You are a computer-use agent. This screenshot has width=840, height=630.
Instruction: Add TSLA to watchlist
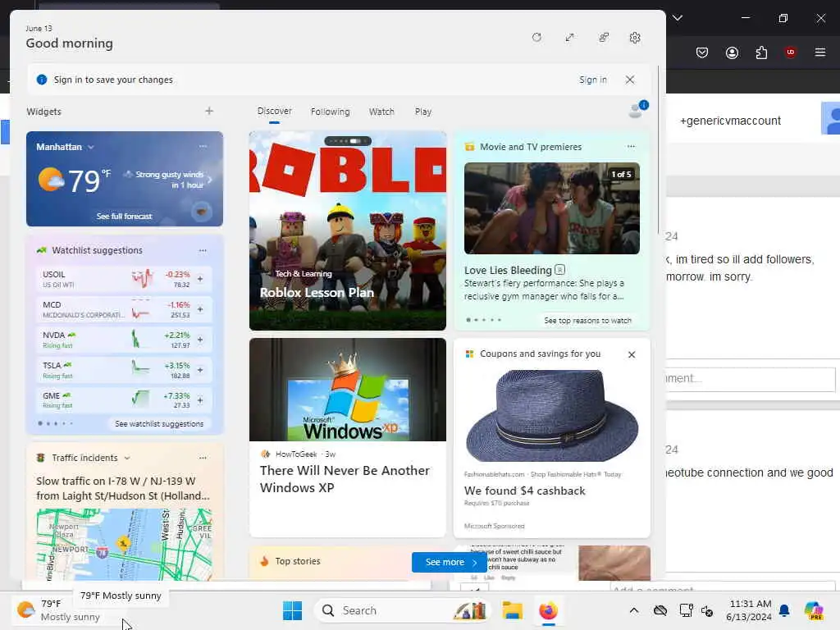[x=200, y=370]
